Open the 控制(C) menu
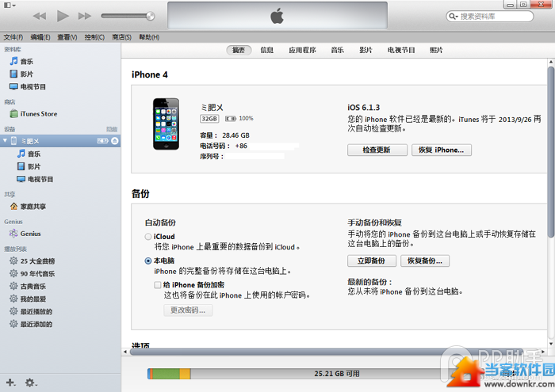The height and width of the screenshot is (392, 555). (94, 37)
